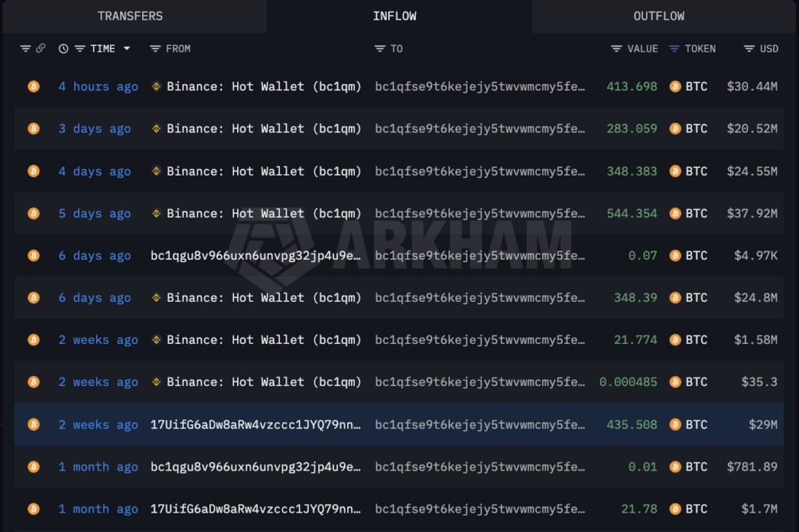Open recipient address bc1qfse9t6kejejy5twvwmcmy5fe in the 4 hours ago row
Viewport: 799px width, 532px height.
480,87
